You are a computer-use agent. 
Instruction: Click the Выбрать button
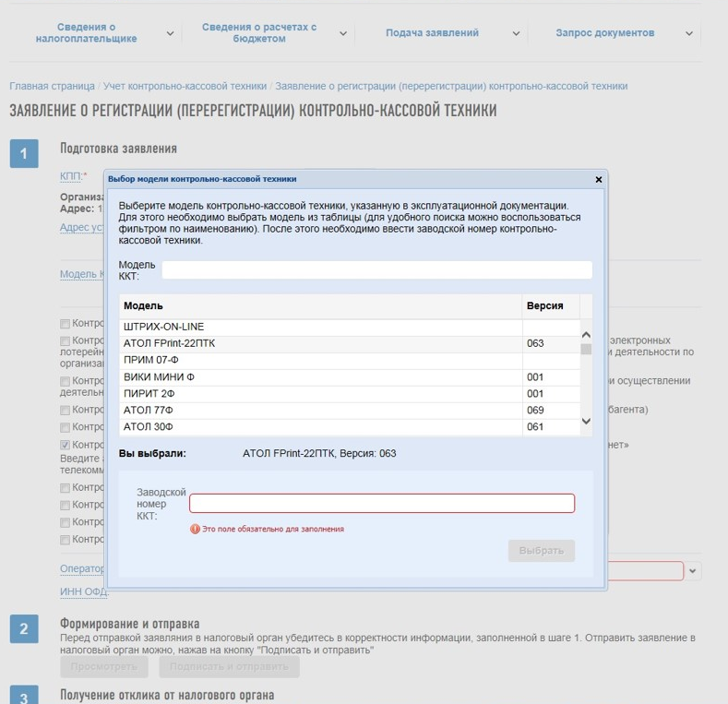coord(542,551)
